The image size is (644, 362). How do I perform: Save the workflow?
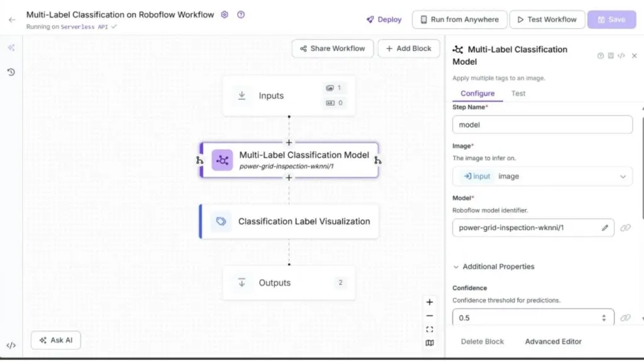[611, 19]
